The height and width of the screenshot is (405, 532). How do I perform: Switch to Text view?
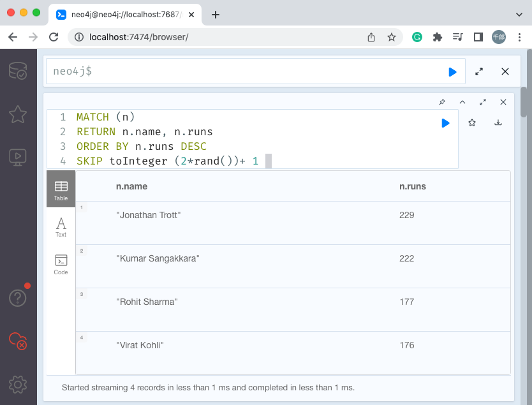[61, 227]
